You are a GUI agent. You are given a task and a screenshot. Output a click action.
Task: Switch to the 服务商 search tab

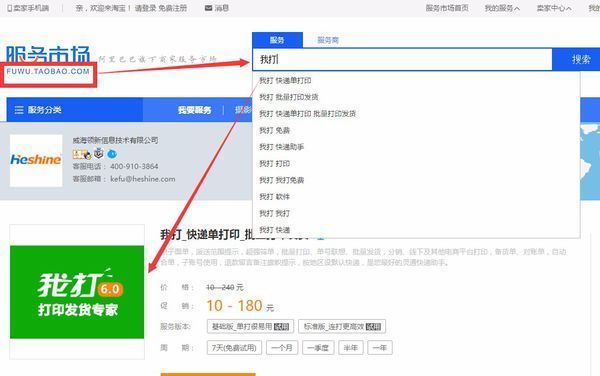pos(328,40)
